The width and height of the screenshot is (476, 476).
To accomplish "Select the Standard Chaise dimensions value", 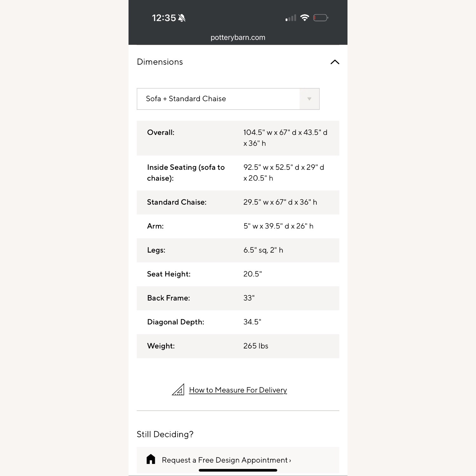I will coord(280,202).
